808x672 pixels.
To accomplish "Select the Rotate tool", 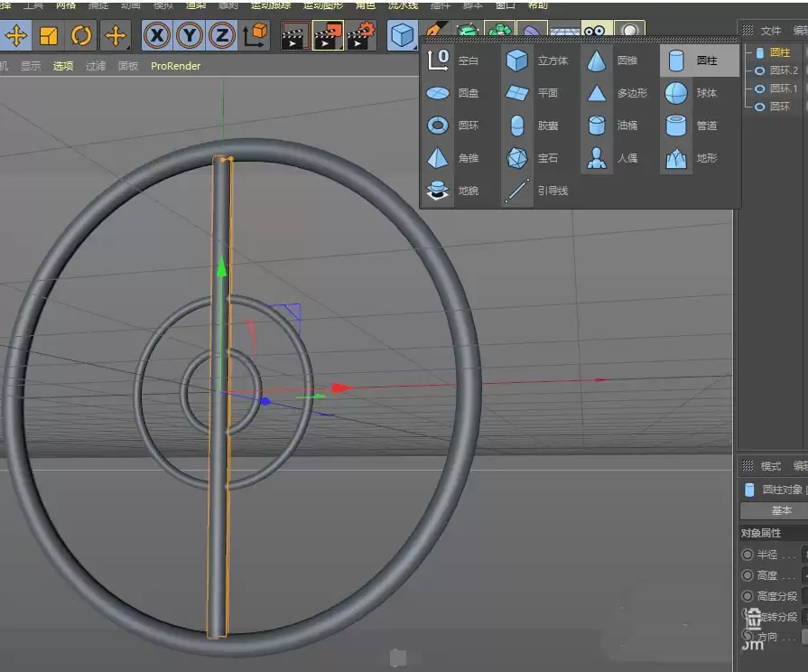I will tap(82, 36).
